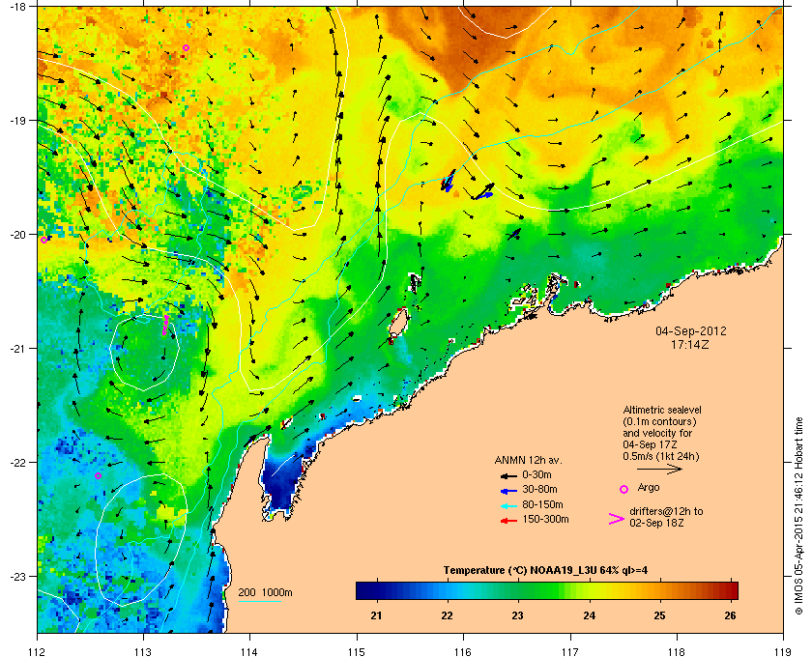The height and width of the screenshot is (657, 812).
Task: Click the green 23°C region of colorbar
Action: click(x=518, y=590)
